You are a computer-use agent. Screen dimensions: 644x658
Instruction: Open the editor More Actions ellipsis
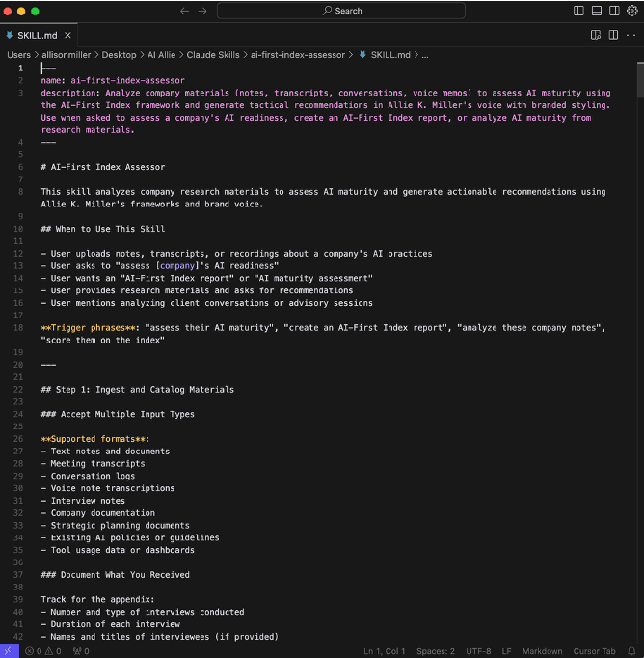pyautogui.click(x=631, y=35)
